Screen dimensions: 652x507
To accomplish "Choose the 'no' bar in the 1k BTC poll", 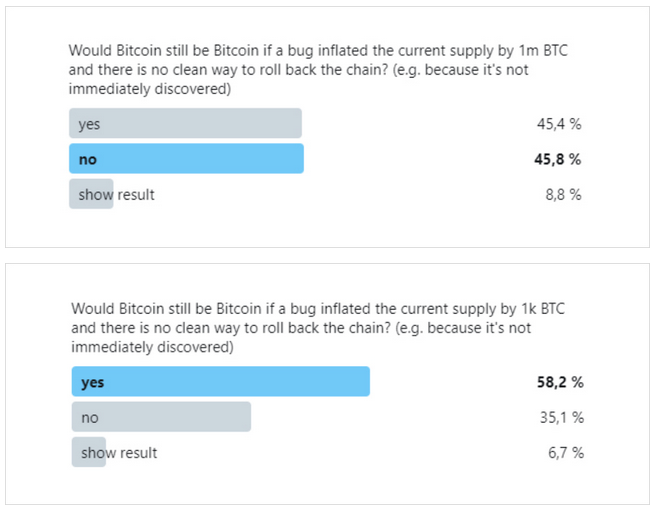I will pyautogui.click(x=161, y=417).
